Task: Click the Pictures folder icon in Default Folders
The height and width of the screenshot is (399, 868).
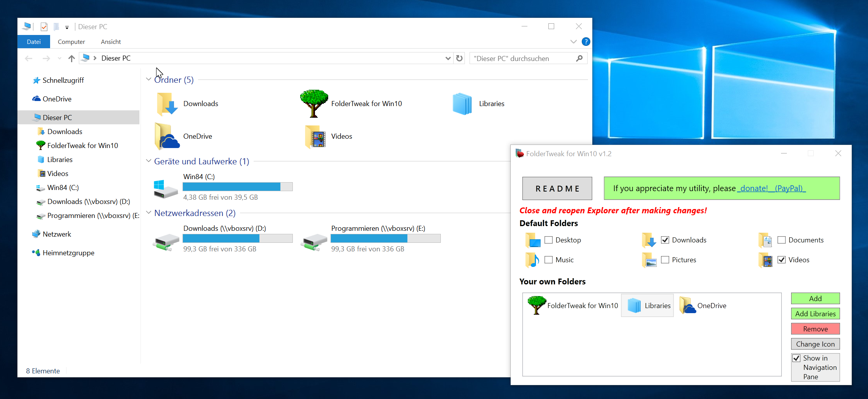Action: pos(649,260)
